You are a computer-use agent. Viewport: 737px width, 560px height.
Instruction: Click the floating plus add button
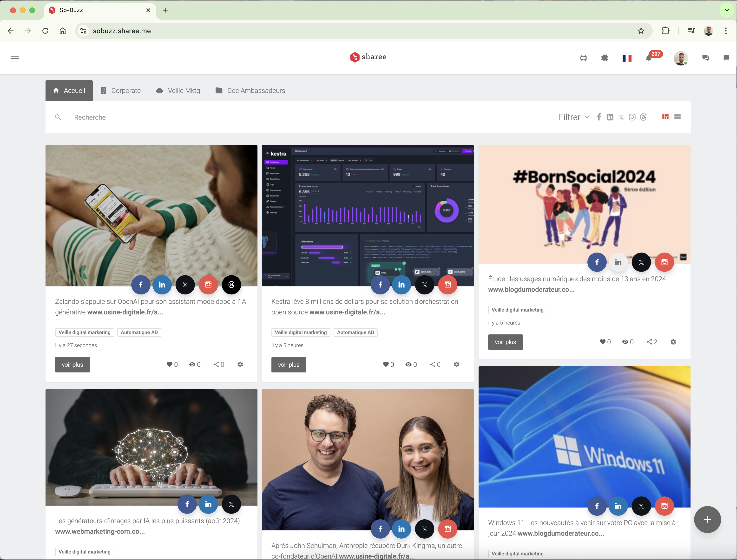pos(707,519)
